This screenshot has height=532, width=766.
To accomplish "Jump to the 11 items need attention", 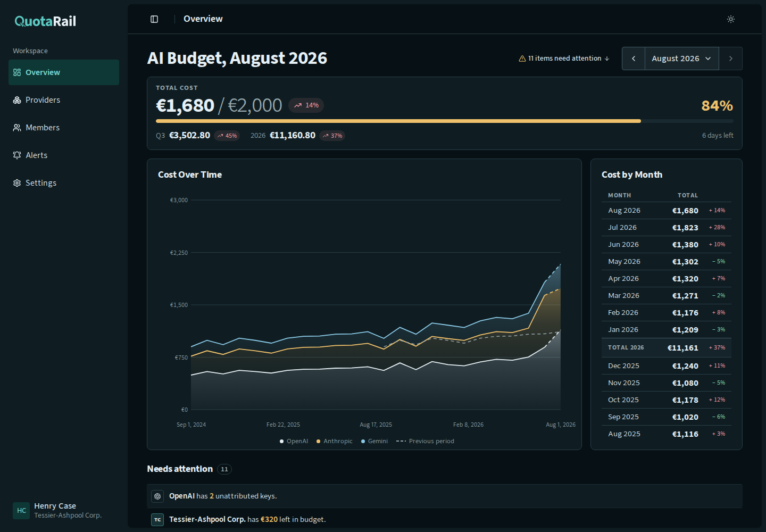I will click(564, 59).
